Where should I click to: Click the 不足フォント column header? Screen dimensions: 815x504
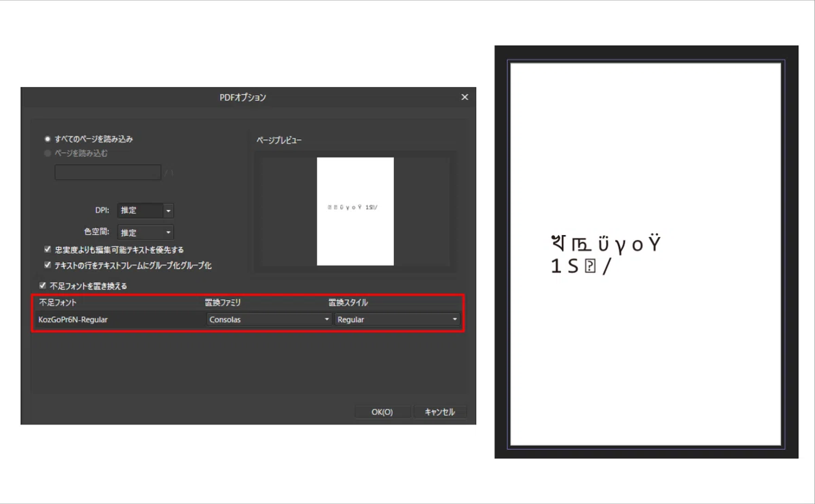coord(58,302)
